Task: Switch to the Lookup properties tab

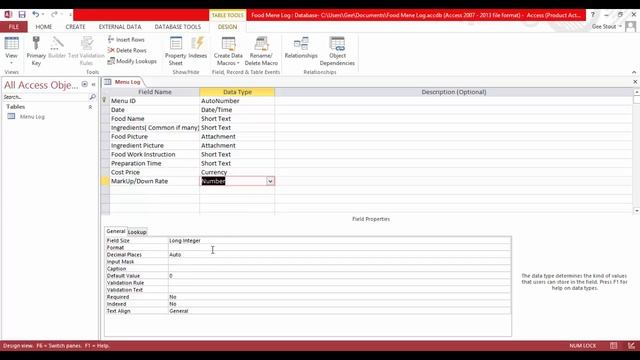Action: click(x=137, y=232)
